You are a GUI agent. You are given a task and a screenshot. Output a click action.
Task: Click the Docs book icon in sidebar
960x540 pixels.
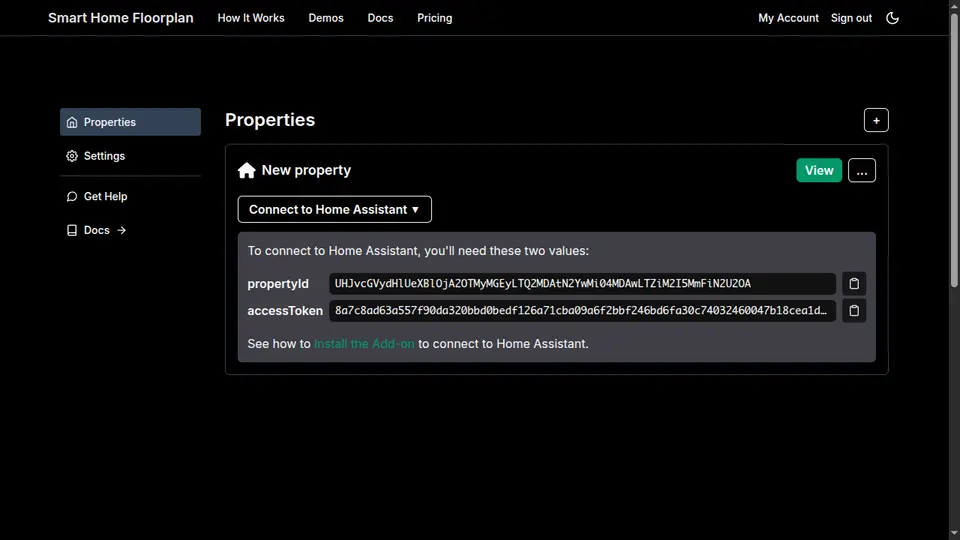point(72,230)
